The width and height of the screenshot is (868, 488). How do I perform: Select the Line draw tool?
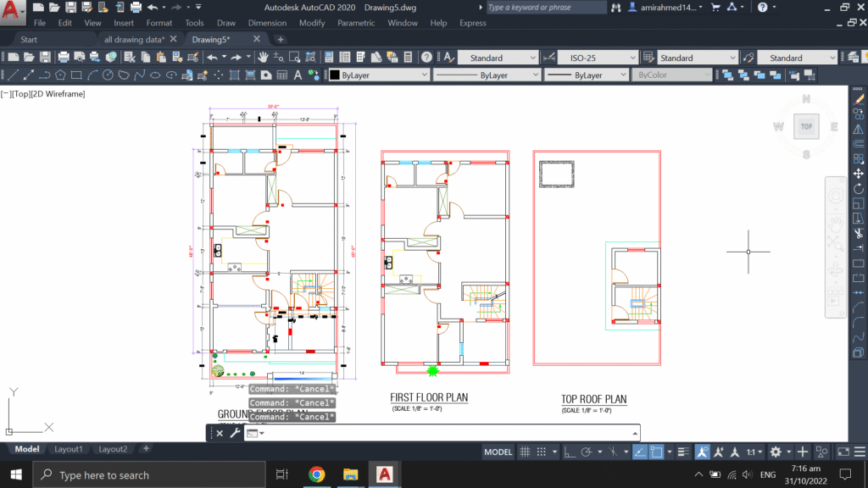13,75
